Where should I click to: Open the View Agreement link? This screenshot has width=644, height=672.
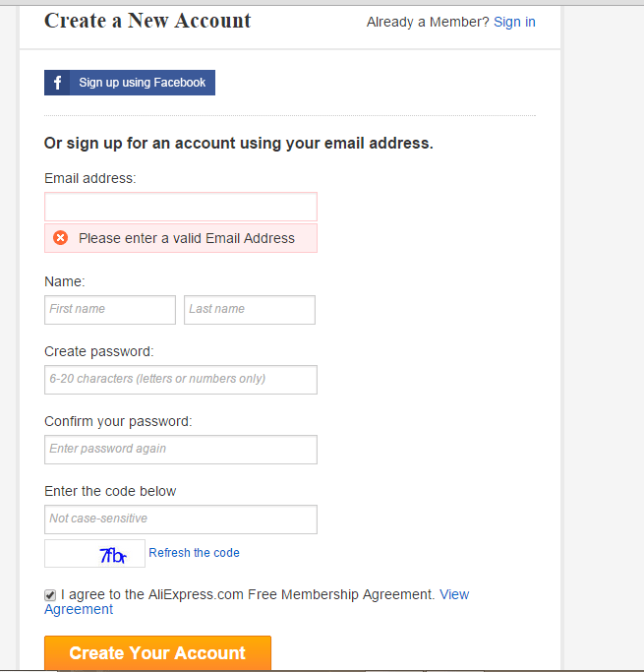point(453,594)
